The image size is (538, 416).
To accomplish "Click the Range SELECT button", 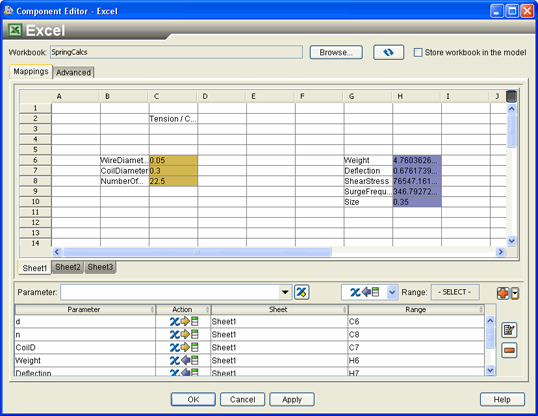I will 455,292.
